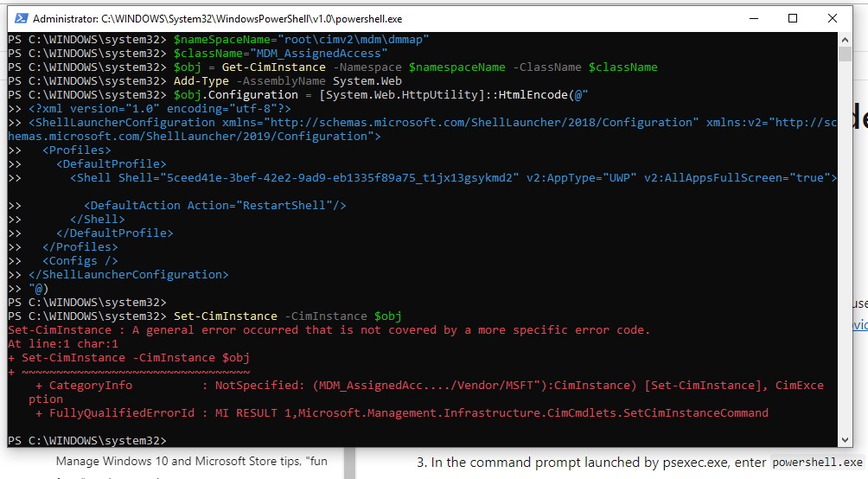Image resolution: width=868 pixels, height=479 pixels.
Task: Click the console vertical scrollbar thumb
Action: pos(845,54)
